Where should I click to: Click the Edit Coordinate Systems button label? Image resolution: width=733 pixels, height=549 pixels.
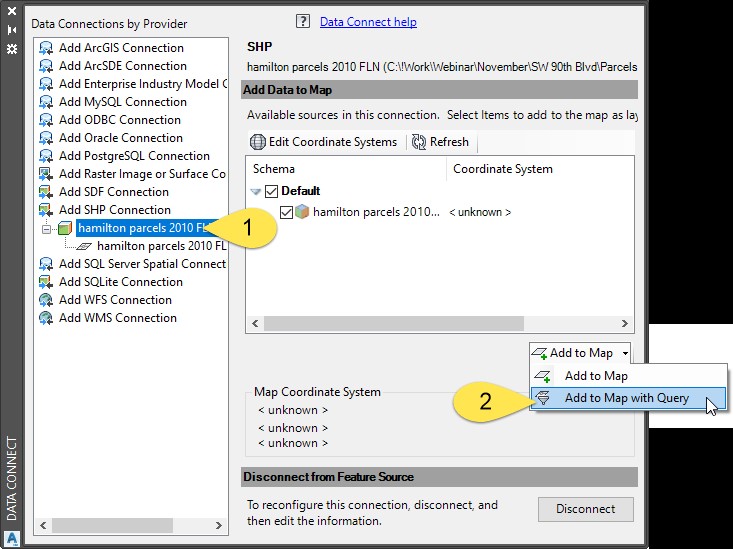click(x=332, y=142)
